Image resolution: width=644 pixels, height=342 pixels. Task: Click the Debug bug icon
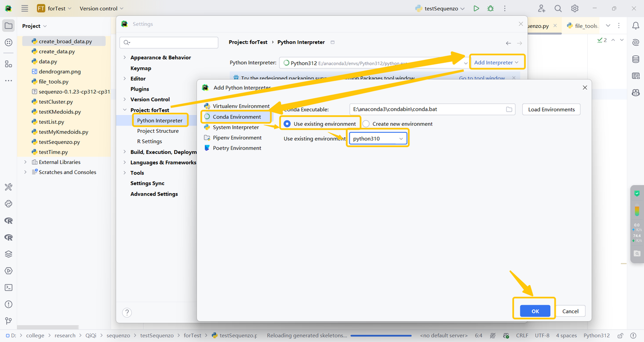click(x=491, y=9)
